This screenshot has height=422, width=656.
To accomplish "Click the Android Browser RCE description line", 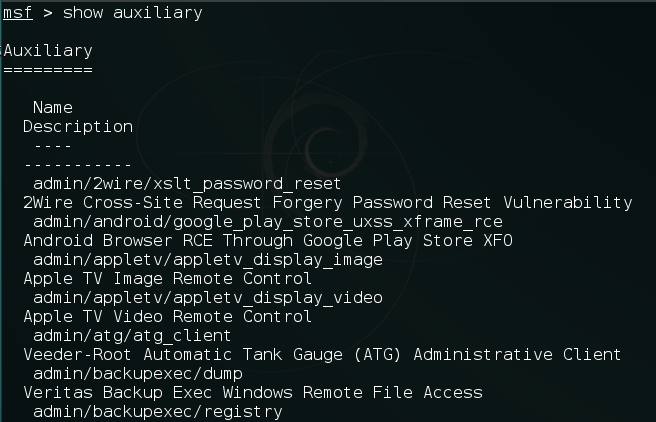I will point(268,241).
